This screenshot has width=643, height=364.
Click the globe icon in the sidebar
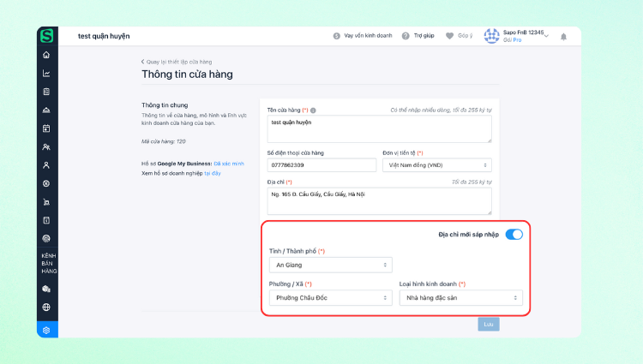(46, 307)
